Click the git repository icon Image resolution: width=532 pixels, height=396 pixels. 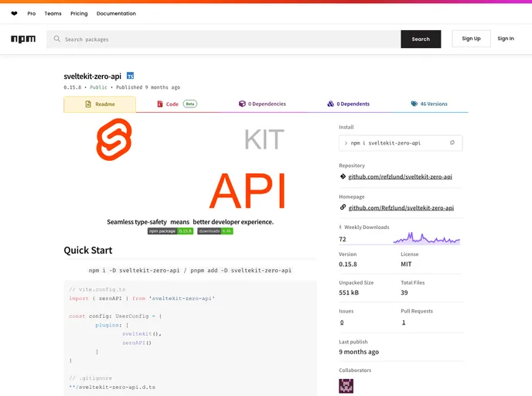click(x=343, y=176)
